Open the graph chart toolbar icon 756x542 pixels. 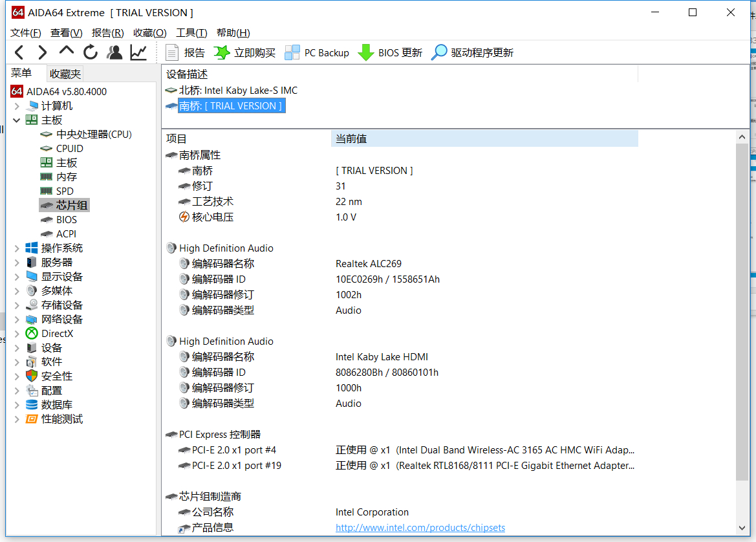point(138,52)
